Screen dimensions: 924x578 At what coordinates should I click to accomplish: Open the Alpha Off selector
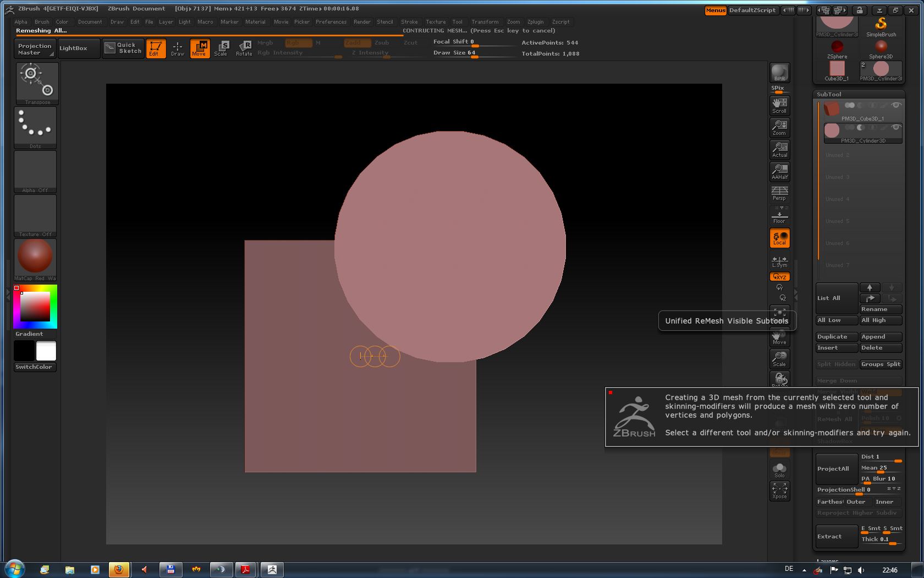(35, 171)
